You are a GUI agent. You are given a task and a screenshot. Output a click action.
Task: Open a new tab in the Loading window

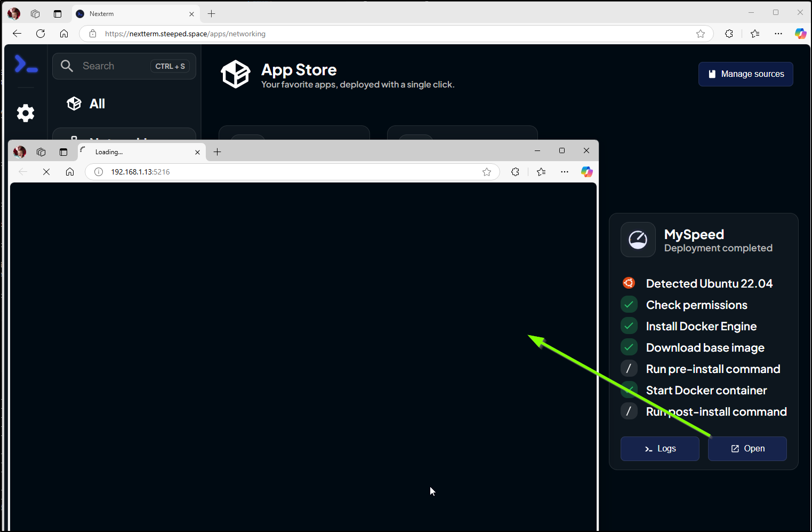click(x=217, y=152)
